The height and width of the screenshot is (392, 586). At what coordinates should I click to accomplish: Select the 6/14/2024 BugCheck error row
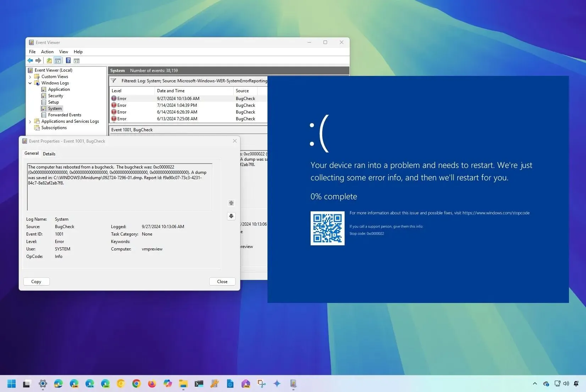pos(177,112)
